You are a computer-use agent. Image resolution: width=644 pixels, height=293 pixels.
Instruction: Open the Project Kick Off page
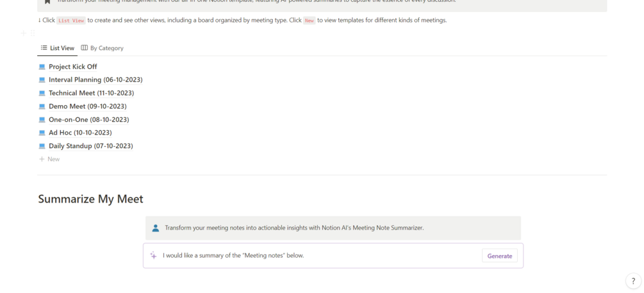(x=72, y=67)
